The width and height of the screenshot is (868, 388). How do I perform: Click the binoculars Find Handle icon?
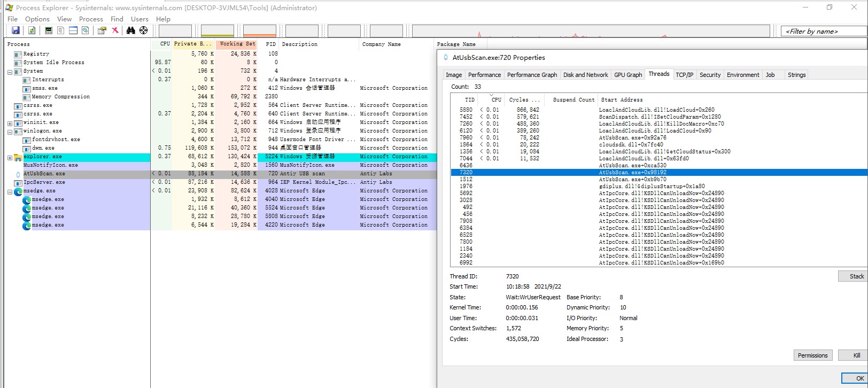131,30
